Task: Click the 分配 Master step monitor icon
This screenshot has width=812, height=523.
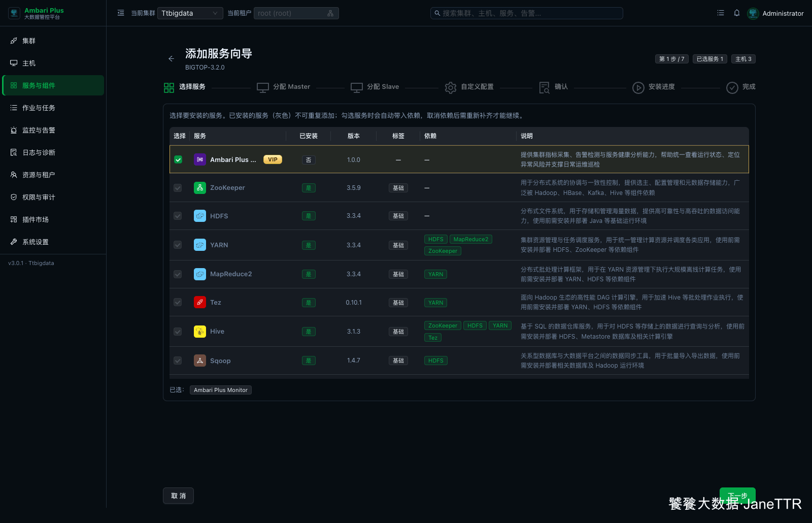Action: point(263,87)
